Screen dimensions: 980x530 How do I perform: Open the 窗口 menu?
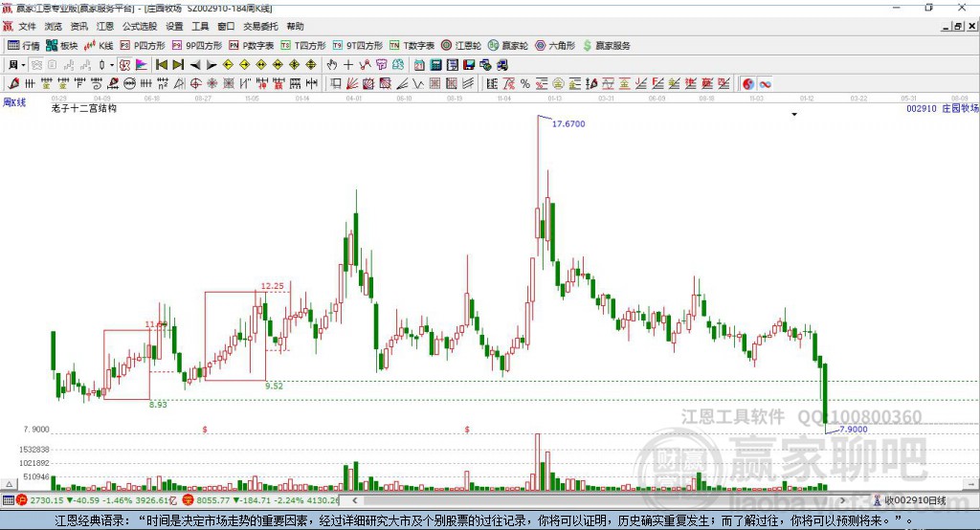coord(226,26)
